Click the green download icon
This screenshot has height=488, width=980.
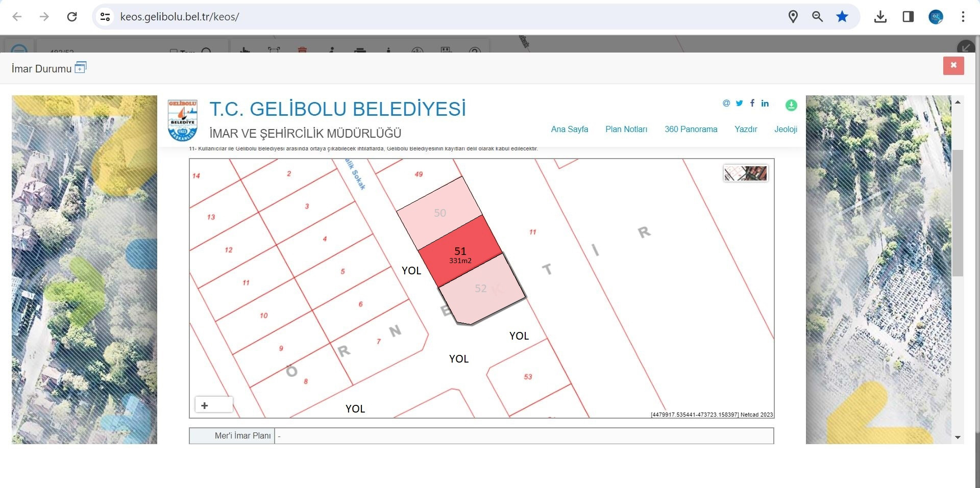click(x=791, y=105)
